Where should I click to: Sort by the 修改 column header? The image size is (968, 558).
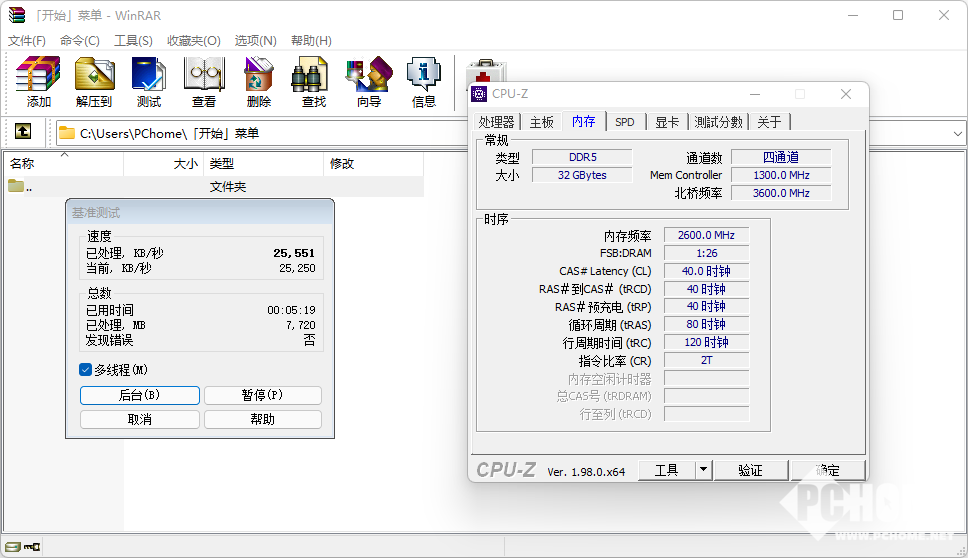373,164
